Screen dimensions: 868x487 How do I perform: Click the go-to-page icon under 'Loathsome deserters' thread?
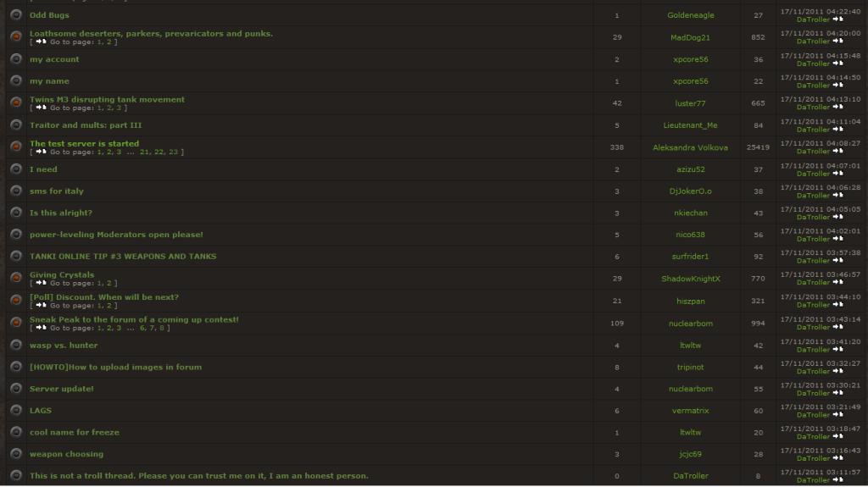pyautogui.click(x=41, y=42)
